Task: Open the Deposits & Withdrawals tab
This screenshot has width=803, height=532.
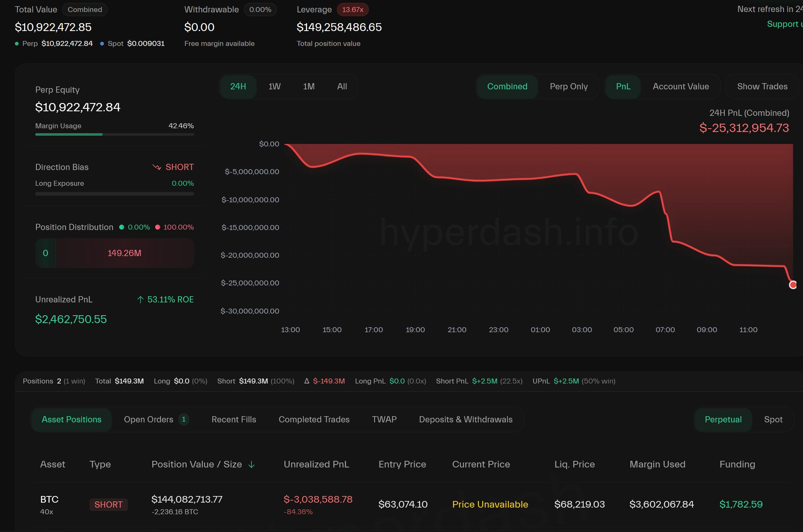Action: pyautogui.click(x=466, y=419)
